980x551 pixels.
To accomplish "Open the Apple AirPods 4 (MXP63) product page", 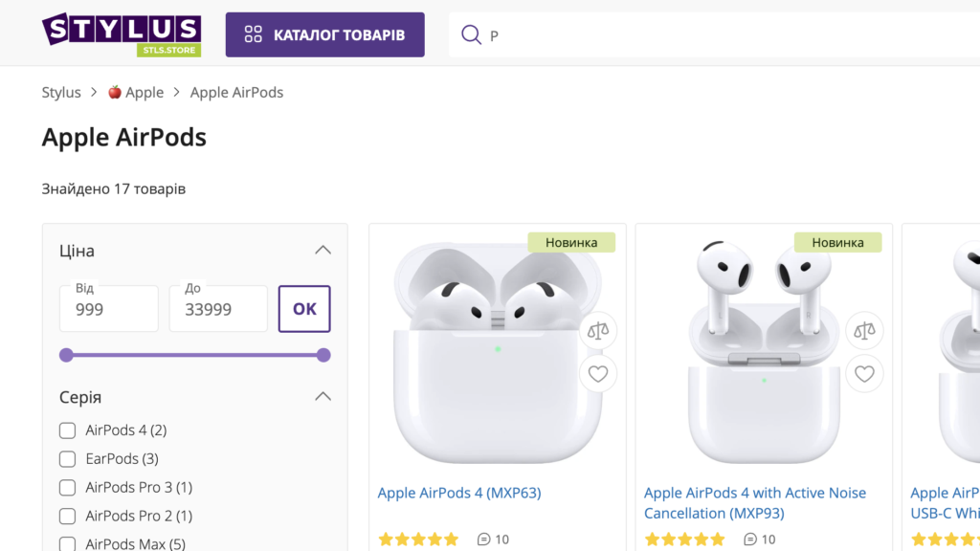I will (458, 493).
